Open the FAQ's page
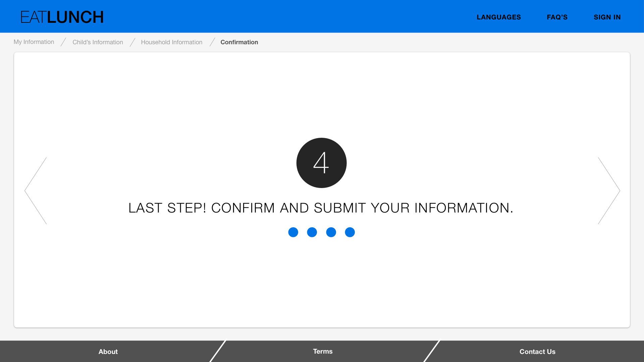This screenshot has height=362, width=644. (x=557, y=17)
